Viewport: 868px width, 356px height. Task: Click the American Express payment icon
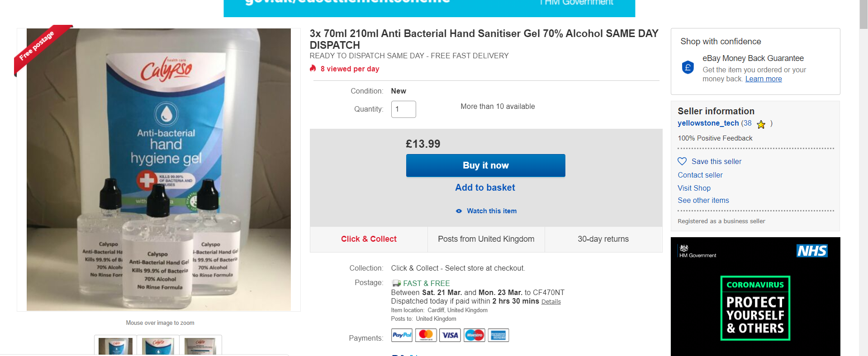498,335
